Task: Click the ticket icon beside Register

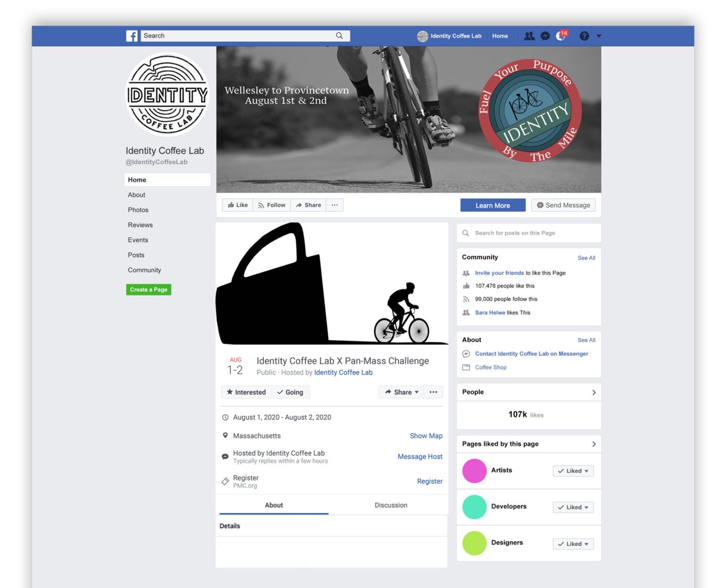Action: point(225,482)
